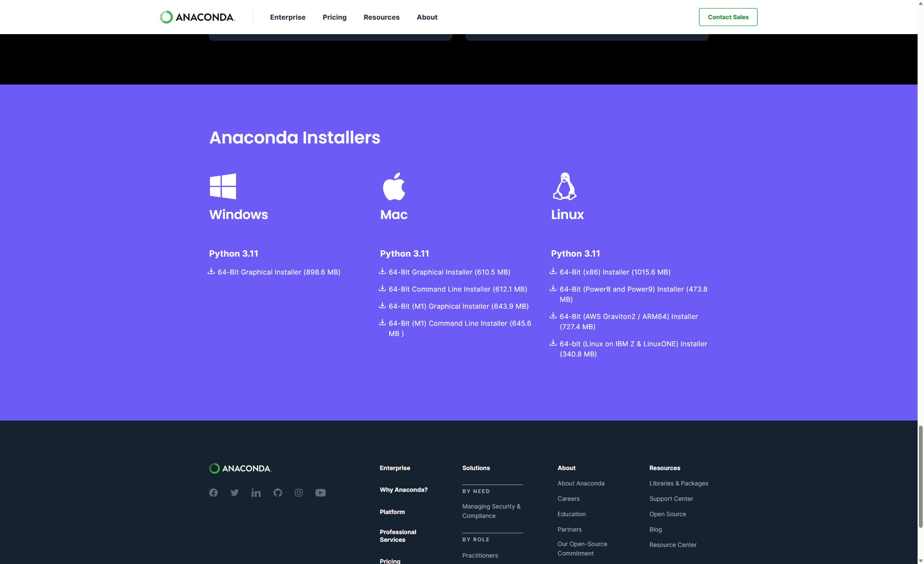The height and width of the screenshot is (564, 924).
Task: Click the Apple Mac logo icon
Action: (394, 187)
